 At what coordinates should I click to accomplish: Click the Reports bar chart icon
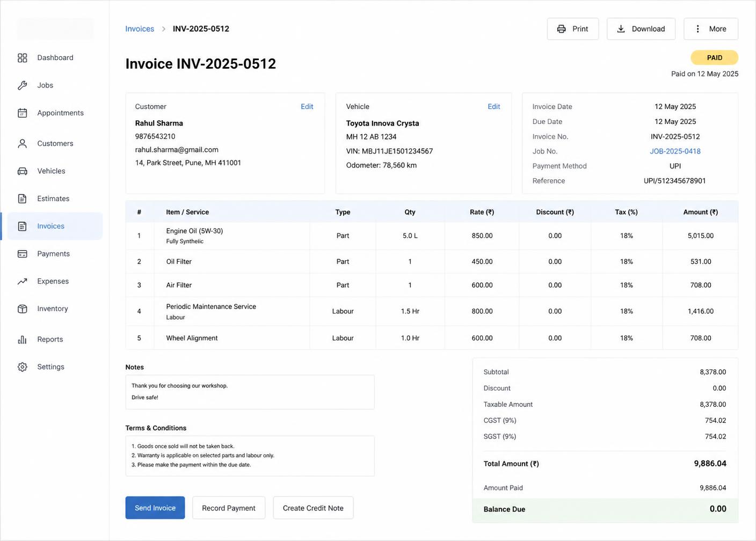22,340
